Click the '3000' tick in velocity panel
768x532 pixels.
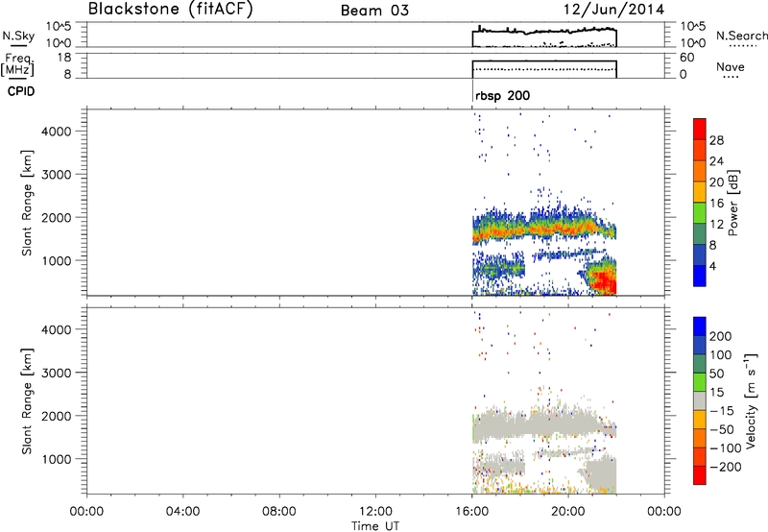[57, 373]
